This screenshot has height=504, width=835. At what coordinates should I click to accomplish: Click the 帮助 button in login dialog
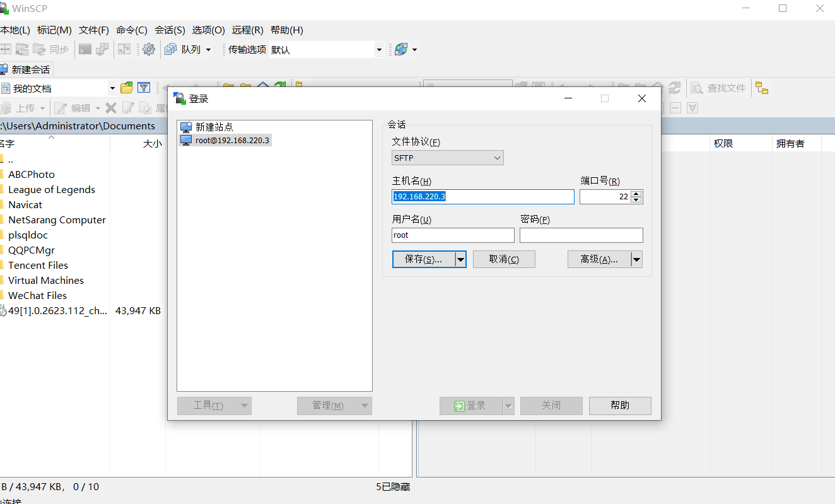click(620, 406)
